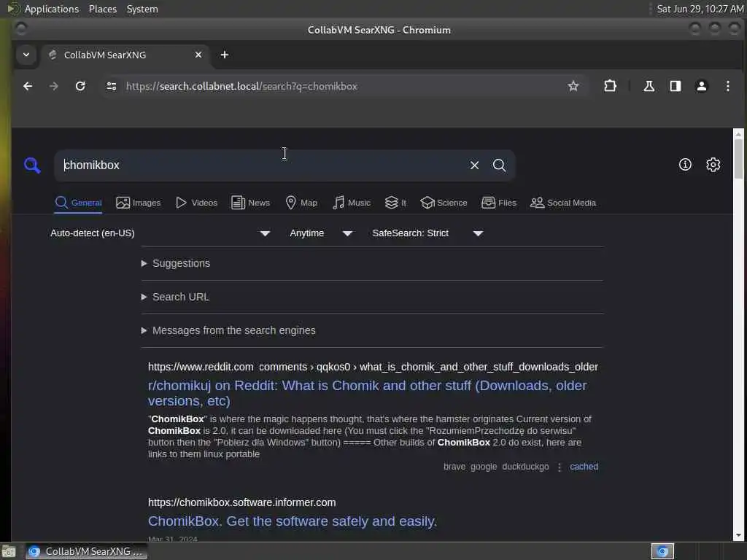Open the tab search dropdown
Viewport: 747px width, 560px height.
(26, 55)
